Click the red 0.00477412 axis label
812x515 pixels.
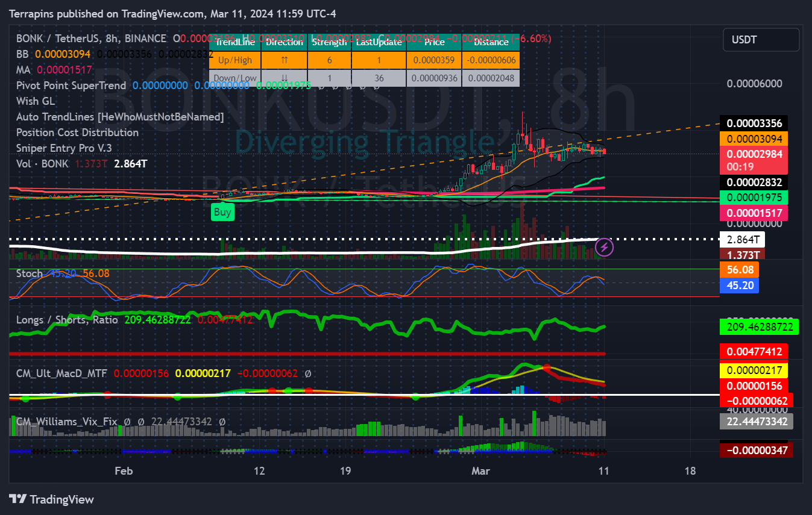[754, 351]
